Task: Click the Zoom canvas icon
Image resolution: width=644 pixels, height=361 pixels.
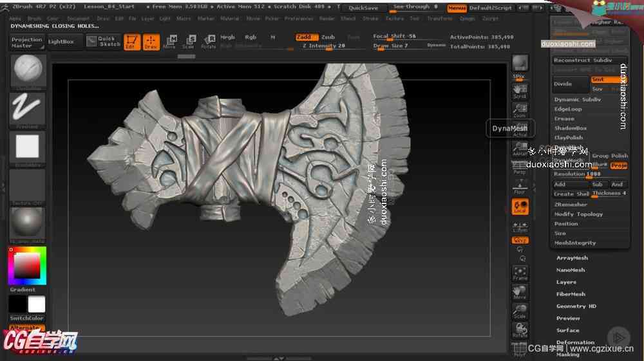Action: coord(520,110)
